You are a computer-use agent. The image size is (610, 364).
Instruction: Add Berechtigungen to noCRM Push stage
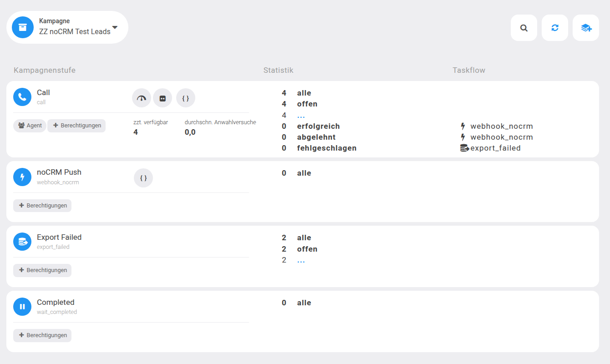42,206
